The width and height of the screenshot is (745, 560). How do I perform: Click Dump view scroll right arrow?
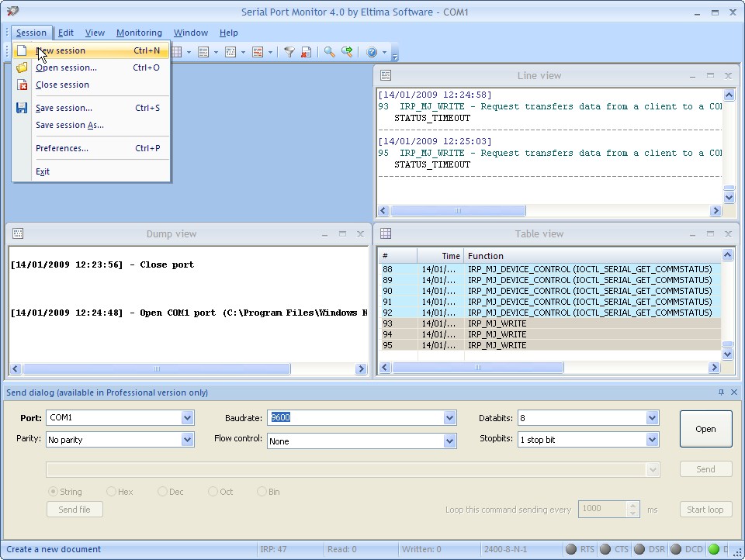361,368
